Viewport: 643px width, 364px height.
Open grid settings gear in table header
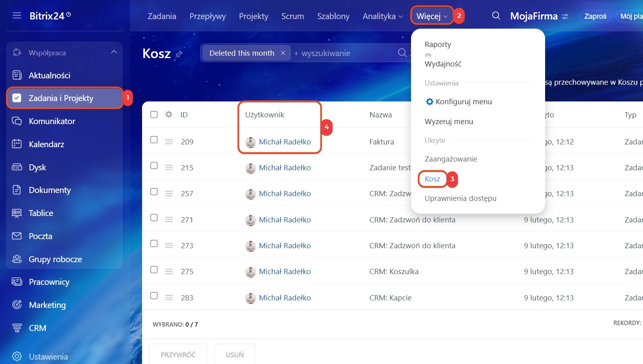[169, 115]
